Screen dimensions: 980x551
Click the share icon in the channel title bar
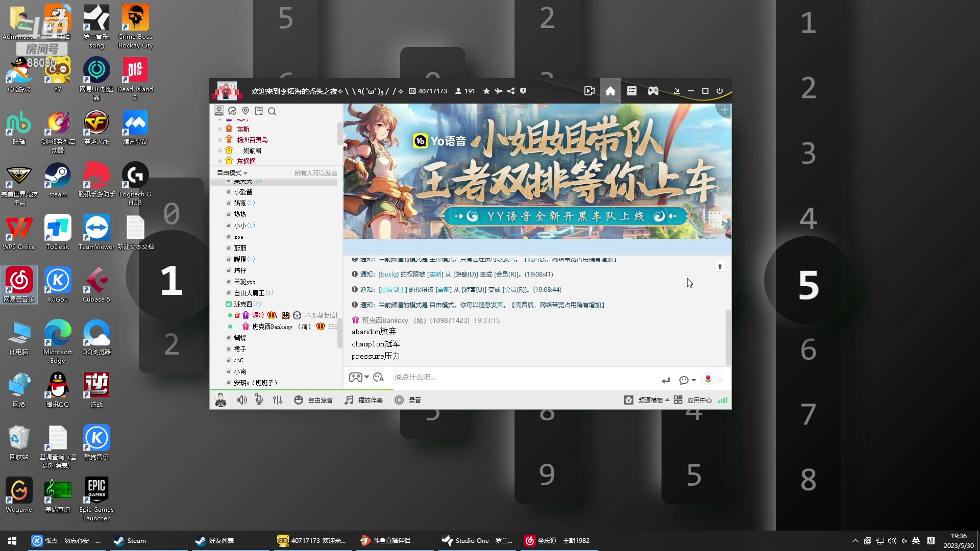pos(511,91)
